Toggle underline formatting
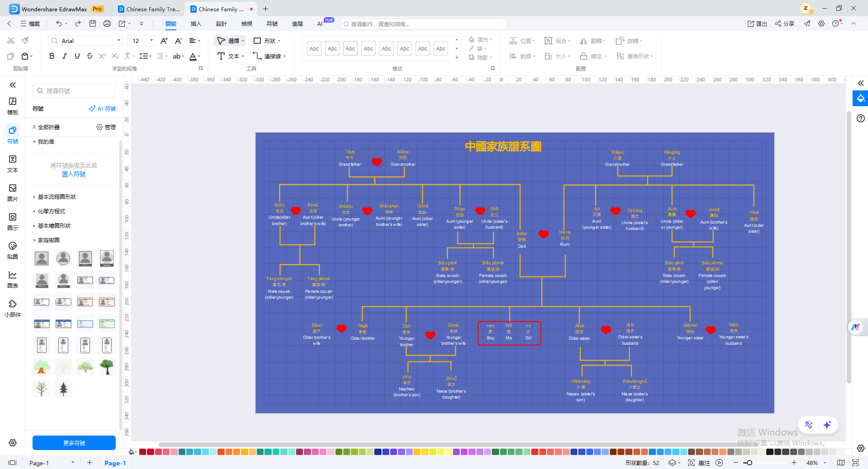The image size is (868, 469). coord(77,56)
